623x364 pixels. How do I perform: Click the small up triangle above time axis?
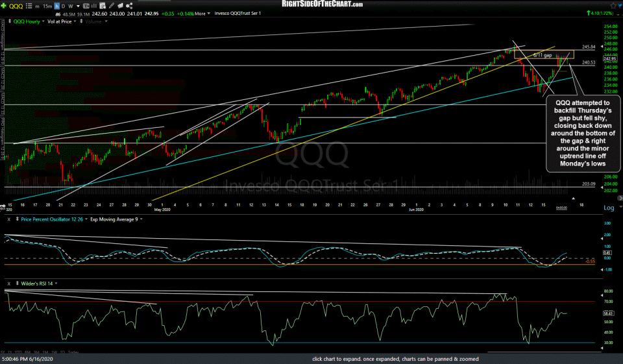(573, 198)
